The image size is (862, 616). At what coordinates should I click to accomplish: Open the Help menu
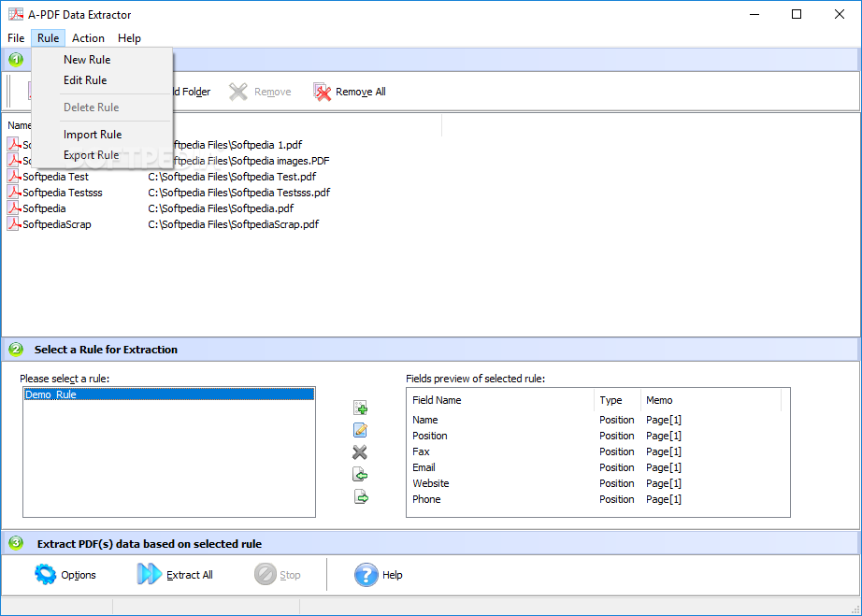(x=129, y=38)
